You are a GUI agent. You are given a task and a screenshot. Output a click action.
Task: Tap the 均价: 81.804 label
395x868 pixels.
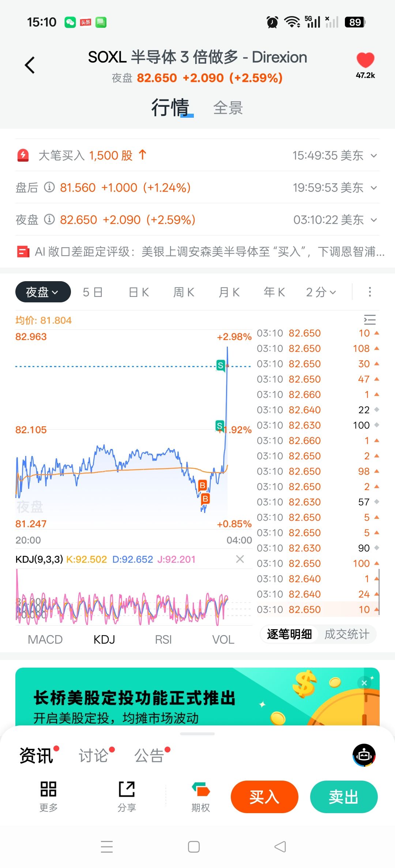[x=44, y=320]
